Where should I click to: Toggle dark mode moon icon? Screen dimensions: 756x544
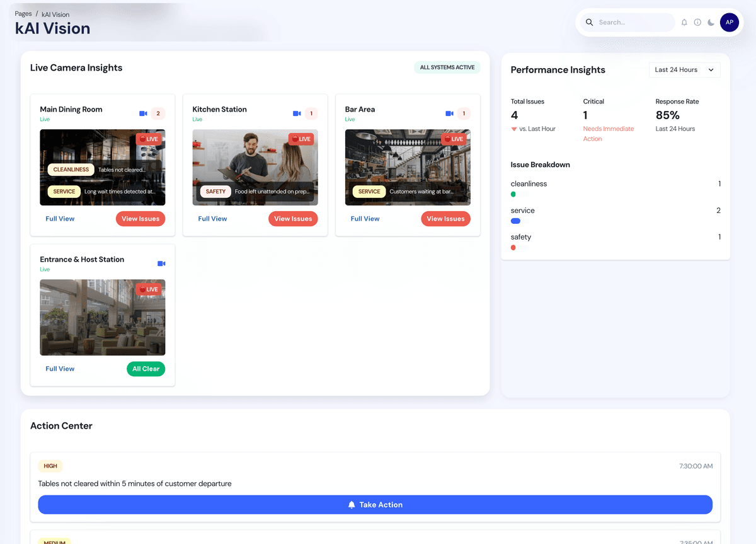pos(711,22)
